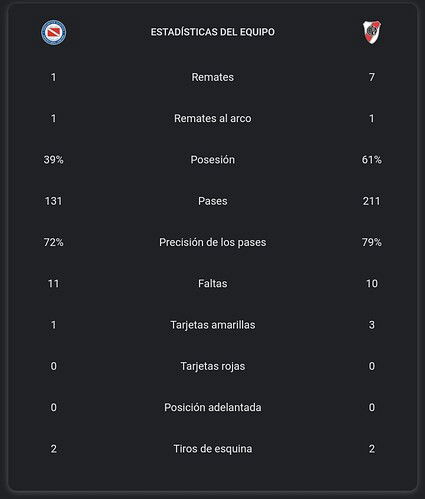The height and width of the screenshot is (499, 425).
Task: Select the Remates al arco row label
Action: click(213, 118)
